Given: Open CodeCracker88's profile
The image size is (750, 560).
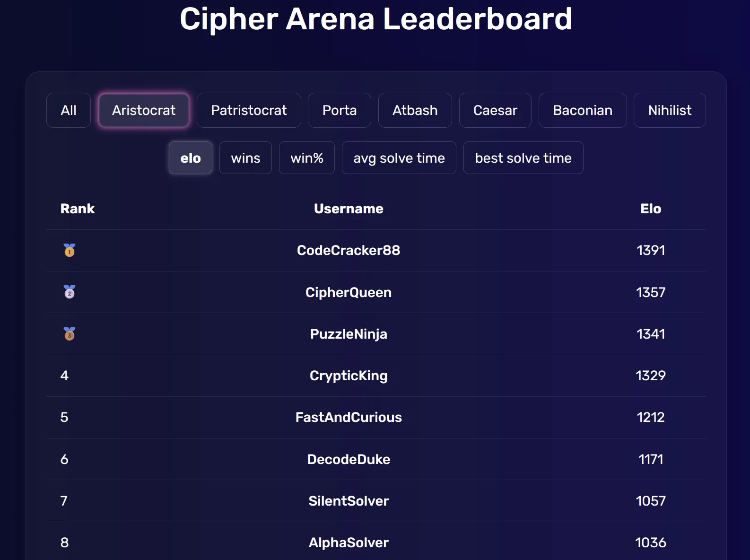Looking at the screenshot, I should [348, 251].
